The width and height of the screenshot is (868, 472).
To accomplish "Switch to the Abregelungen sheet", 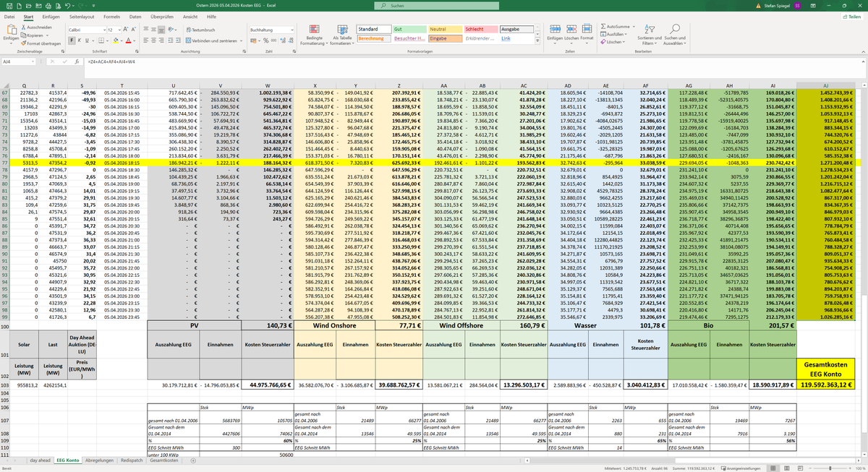I will [98, 460].
